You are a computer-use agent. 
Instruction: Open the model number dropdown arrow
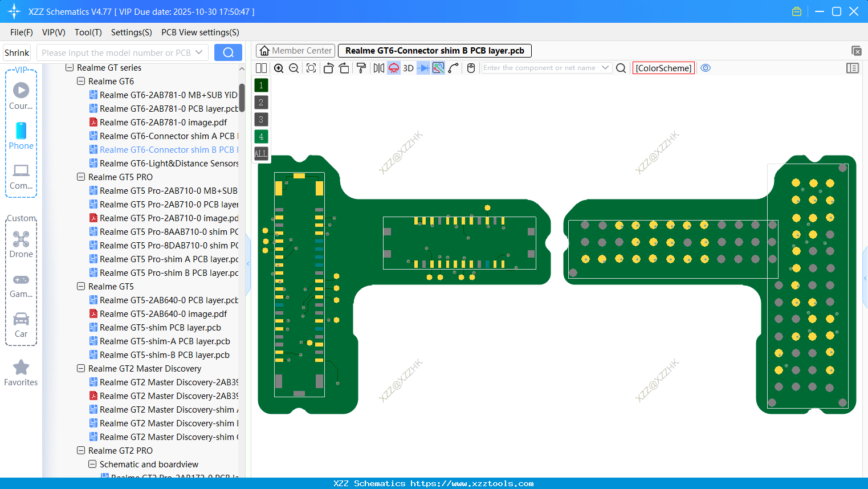click(200, 52)
